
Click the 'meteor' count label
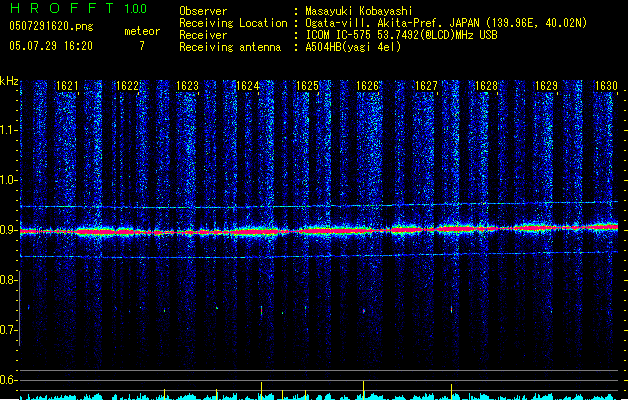[x=142, y=31]
